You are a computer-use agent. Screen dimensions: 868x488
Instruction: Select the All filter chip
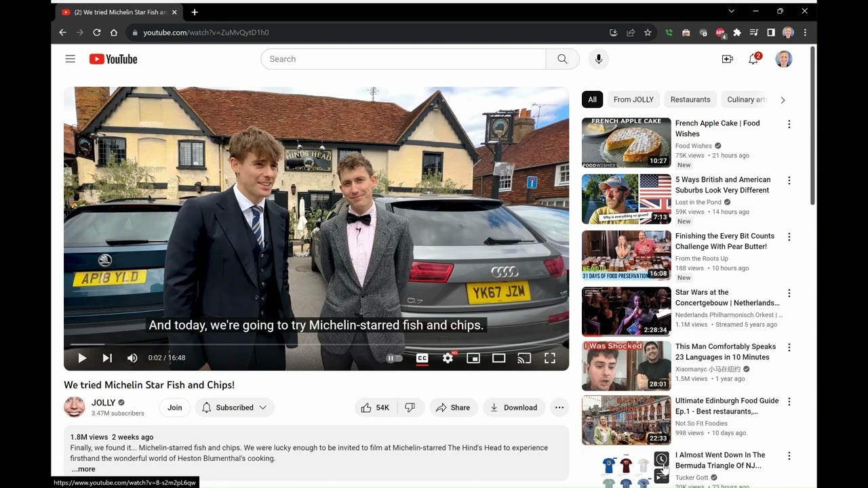click(592, 100)
